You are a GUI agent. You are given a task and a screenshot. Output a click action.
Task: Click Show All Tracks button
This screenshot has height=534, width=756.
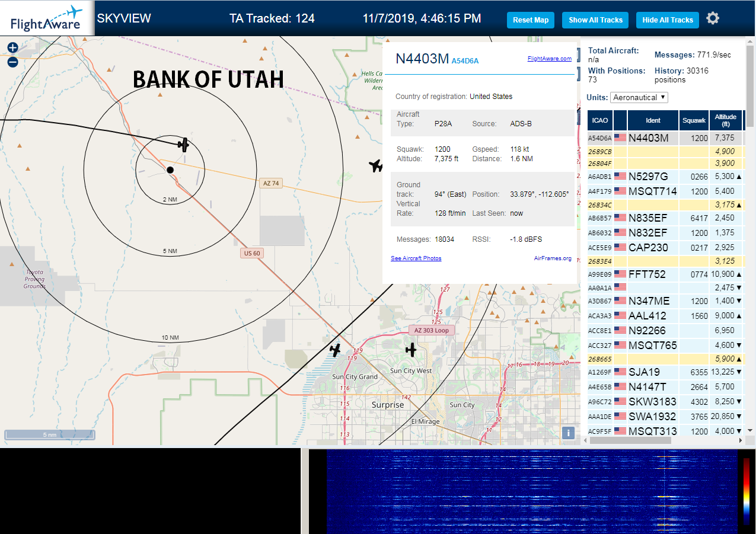[595, 20]
